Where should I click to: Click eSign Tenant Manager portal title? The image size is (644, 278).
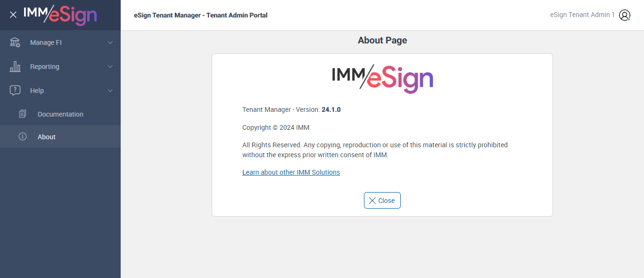[201, 15]
